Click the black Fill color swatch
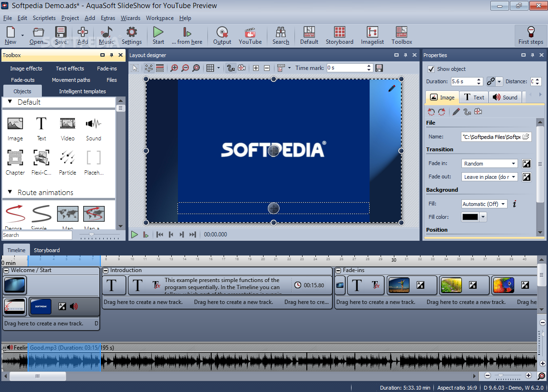This screenshot has height=392, width=548. pyautogui.click(x=470, y=217)
